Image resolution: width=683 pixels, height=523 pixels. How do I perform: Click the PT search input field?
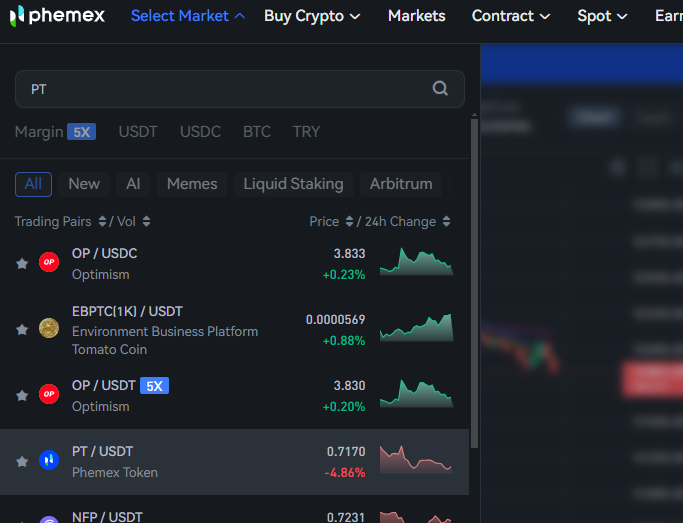[240, 89]
